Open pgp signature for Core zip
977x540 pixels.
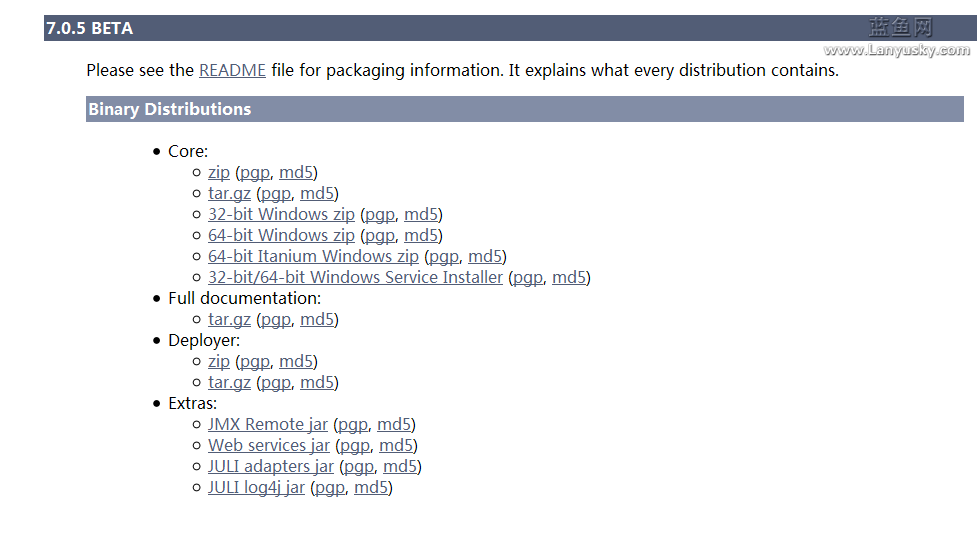(255, 173)
